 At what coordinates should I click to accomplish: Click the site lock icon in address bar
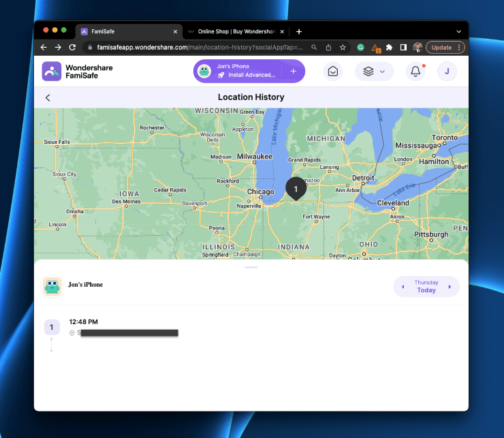(91, 47)
